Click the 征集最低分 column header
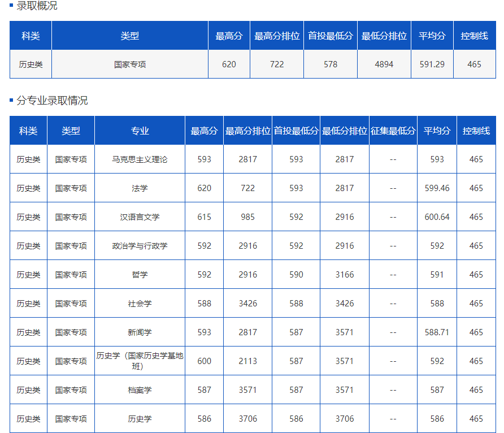 point(393,131)
